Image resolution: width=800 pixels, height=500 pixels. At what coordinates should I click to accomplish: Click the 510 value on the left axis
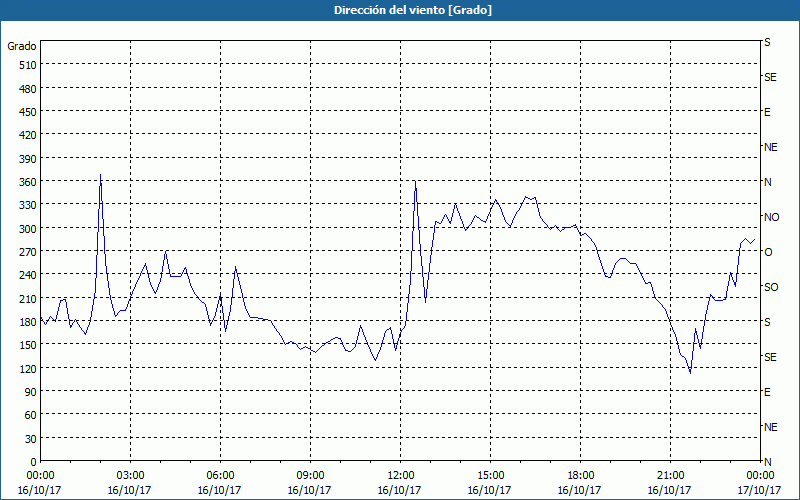28,65
